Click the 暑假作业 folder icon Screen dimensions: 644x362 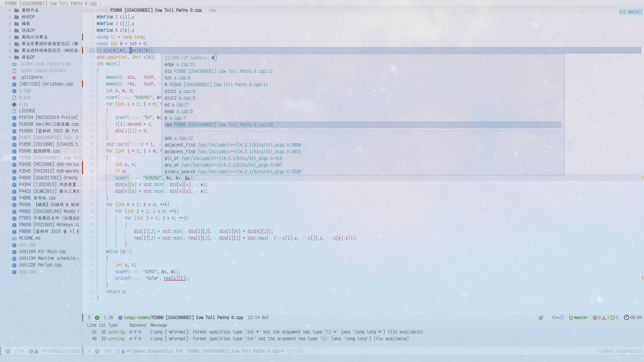pyautogui.click(x=16, y=10)
